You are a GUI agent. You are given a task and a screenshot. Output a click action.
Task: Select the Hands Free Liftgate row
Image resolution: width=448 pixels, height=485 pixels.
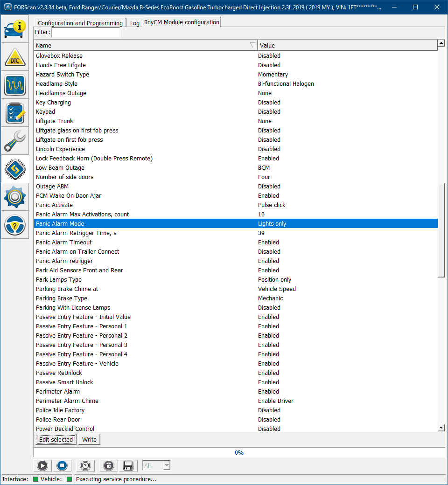point(236,65)
